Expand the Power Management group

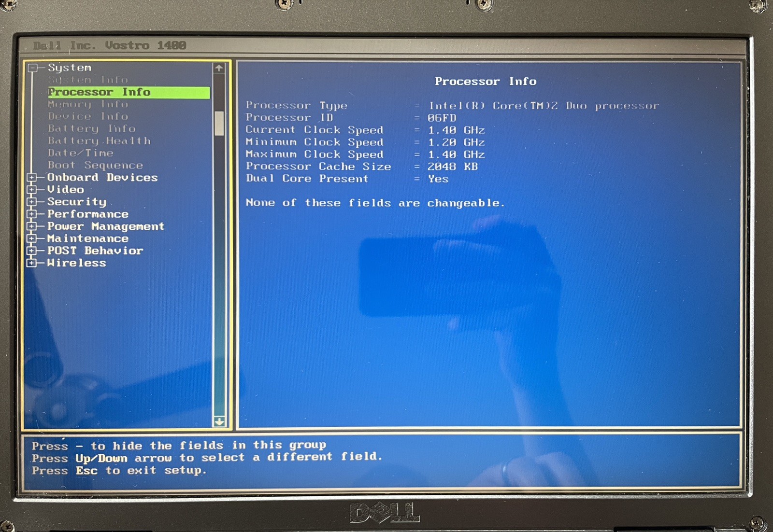[x=32, y=226]
